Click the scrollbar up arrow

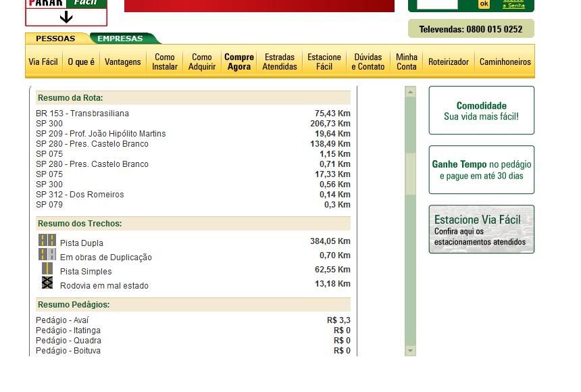[x=410, y=91]
